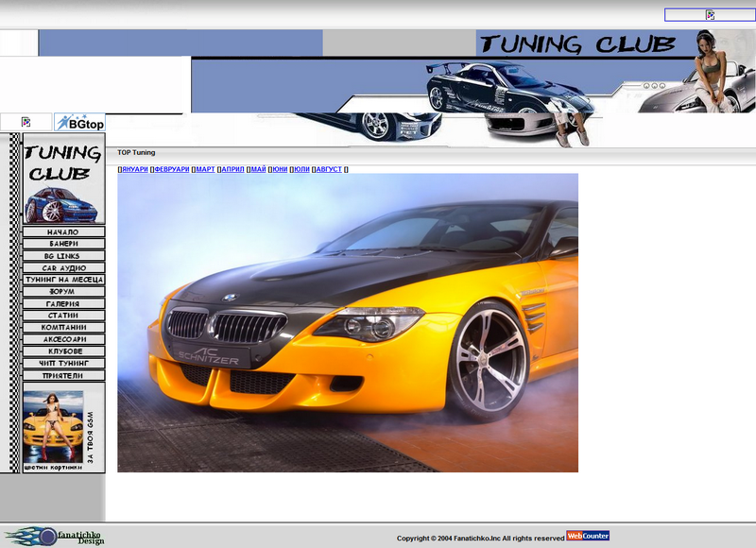Click the Copyright 2004 Fanatichko.Inc text

[x=480, y=539]
